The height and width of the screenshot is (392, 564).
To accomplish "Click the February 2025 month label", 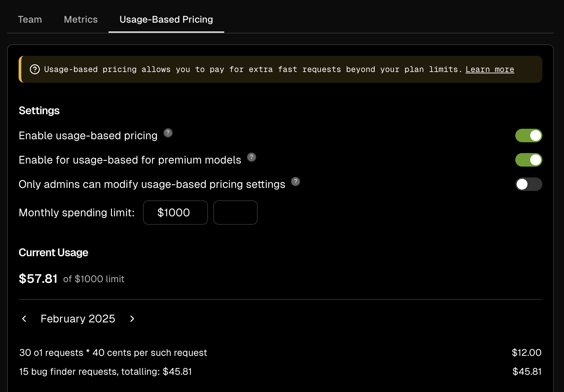I will point(78,319).
